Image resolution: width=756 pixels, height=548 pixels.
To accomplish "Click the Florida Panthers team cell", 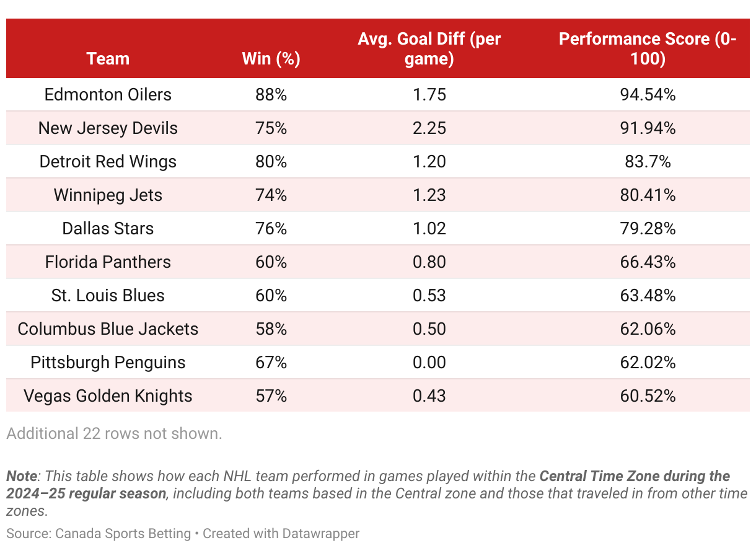I will tap(108, 262).
